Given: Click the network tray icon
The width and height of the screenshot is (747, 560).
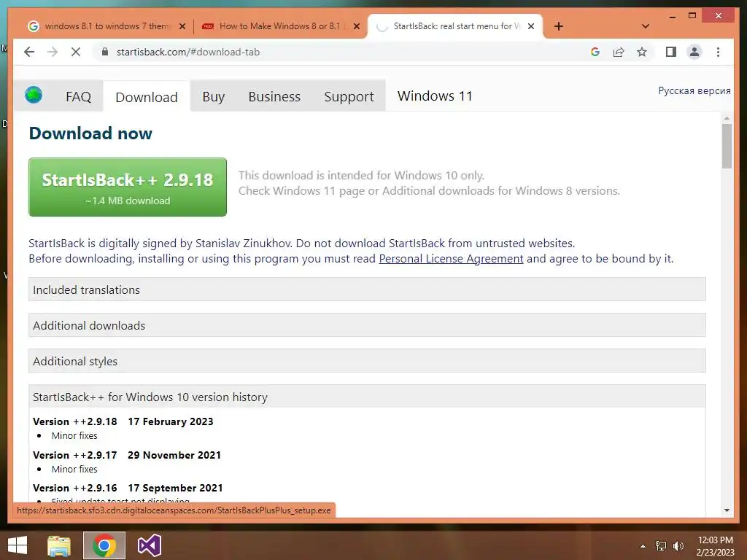Looking at the screenshot, I should pos(661,546).
